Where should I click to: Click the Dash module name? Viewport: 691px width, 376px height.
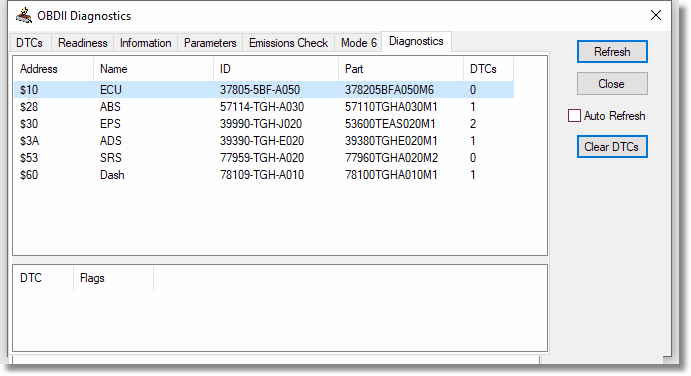click(x=112, y=175)
